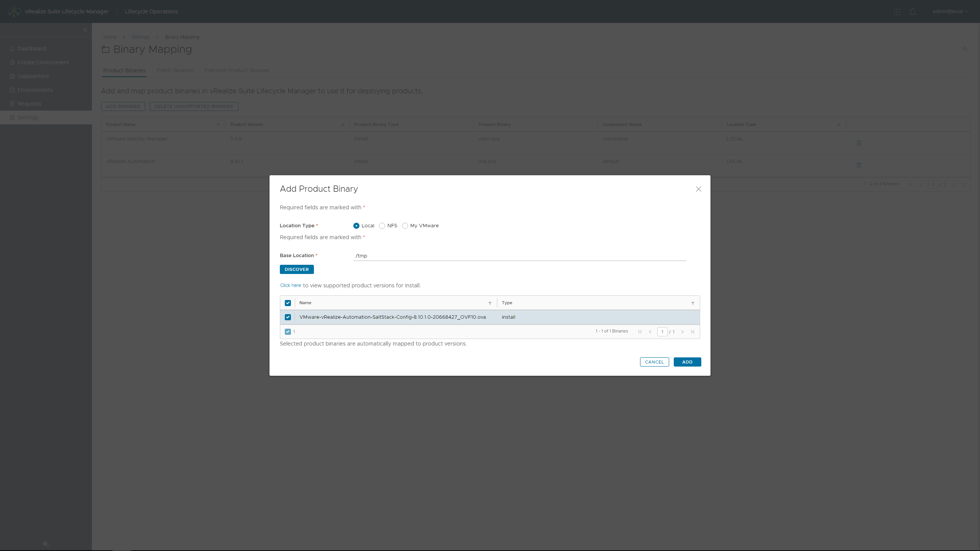Open the admin@local user dropdown
Screen dimensions: 980x551
(x=950, y=11)
